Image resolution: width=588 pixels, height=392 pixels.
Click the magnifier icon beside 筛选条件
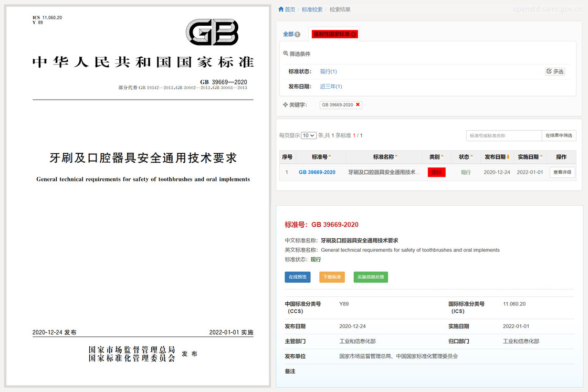tap(286, 54)
